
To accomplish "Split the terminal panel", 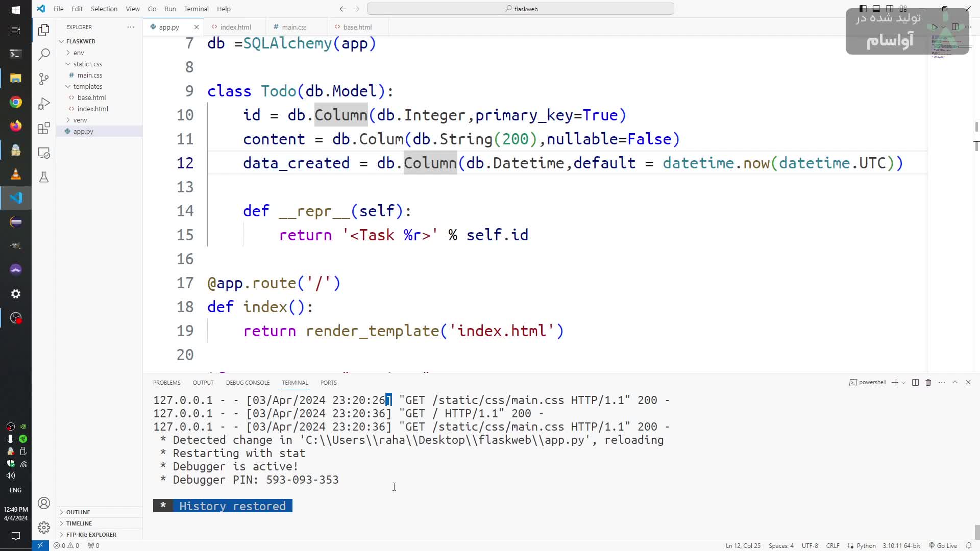I will tap(915, 383).
